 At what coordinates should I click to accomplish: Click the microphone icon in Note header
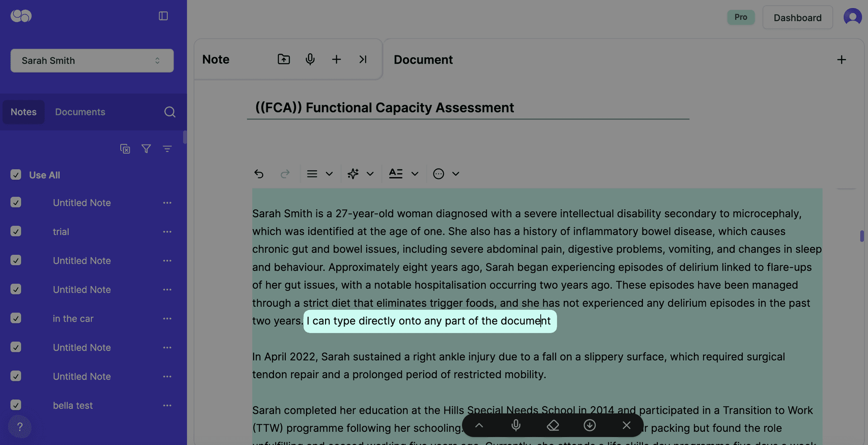pos(310,59)
